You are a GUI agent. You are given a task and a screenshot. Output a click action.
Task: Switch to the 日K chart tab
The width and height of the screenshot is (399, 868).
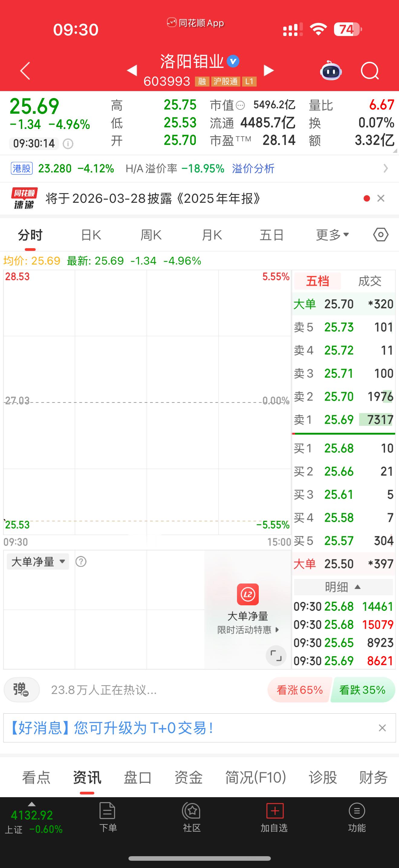[x=91, y=235]
